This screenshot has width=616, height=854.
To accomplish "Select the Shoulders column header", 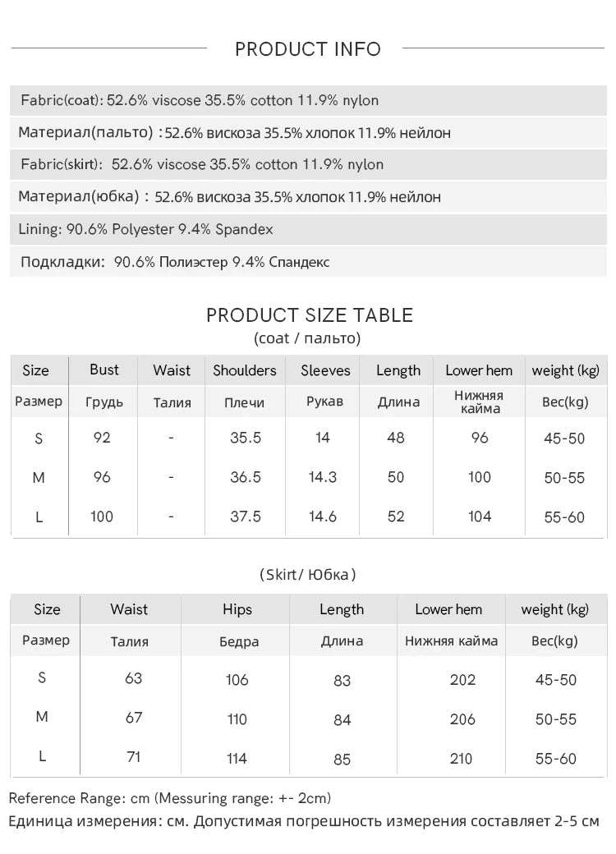I will click(245, 370).
